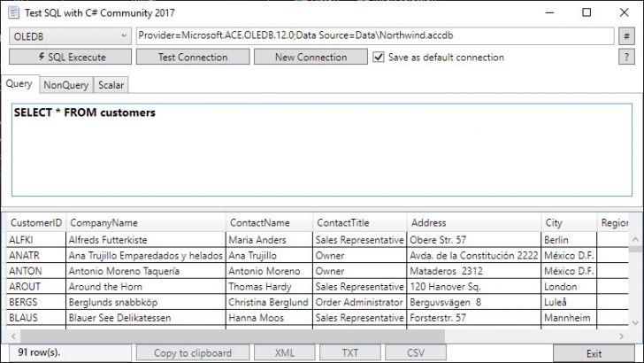The width and height of the screenshot is (644, 363).
Task: Click the Maria Anders cell
Action: pos(269,240)
